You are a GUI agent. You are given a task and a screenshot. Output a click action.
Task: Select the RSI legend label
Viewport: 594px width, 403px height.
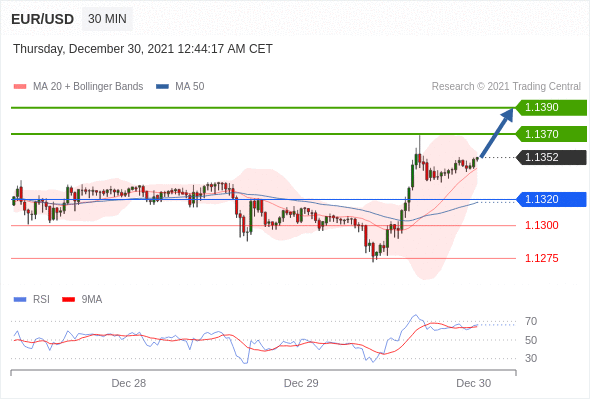click(41, 300)
